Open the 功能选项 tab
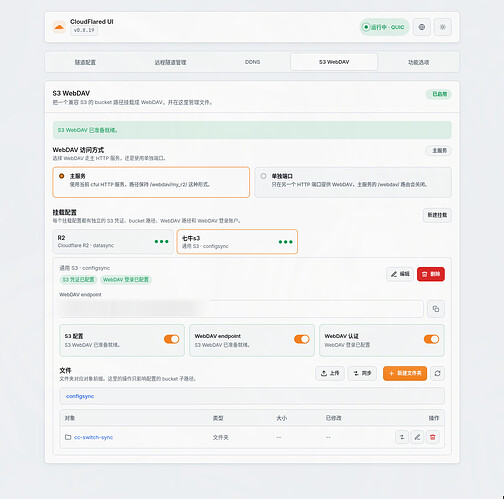 [418, 62]
